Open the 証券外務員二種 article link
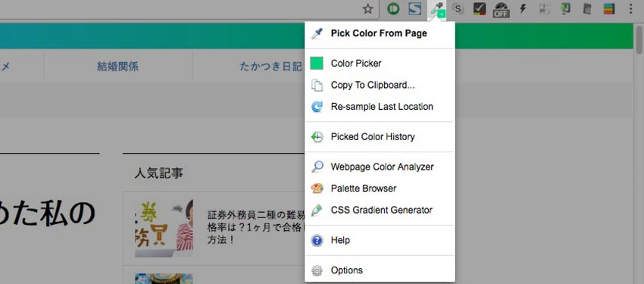 [x=256, y=227]
